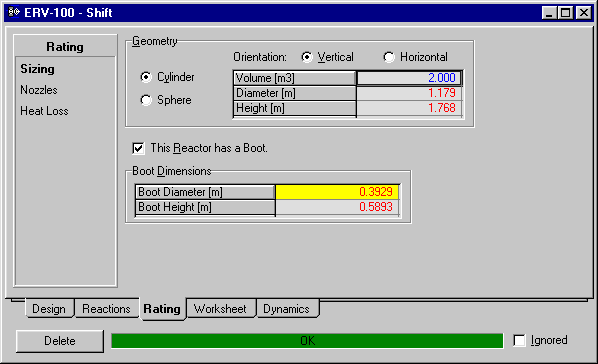
Task: Click the 'Height [m]' row label
Action: click(295, 108)
